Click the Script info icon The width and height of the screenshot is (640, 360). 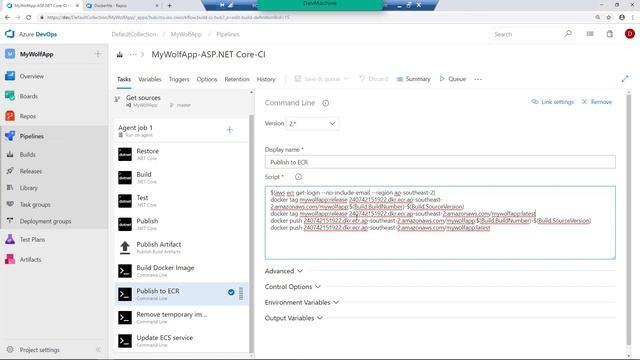(x=298, y=177)
